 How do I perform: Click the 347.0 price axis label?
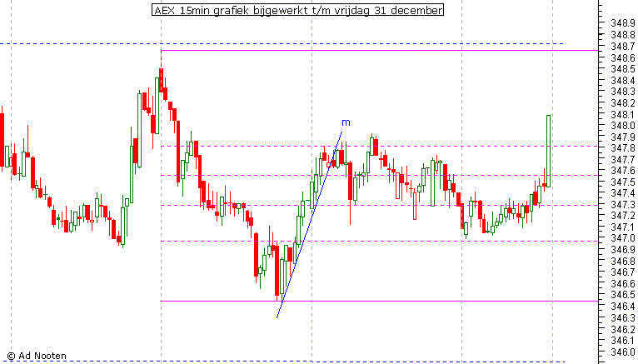[x=622, y=238]
